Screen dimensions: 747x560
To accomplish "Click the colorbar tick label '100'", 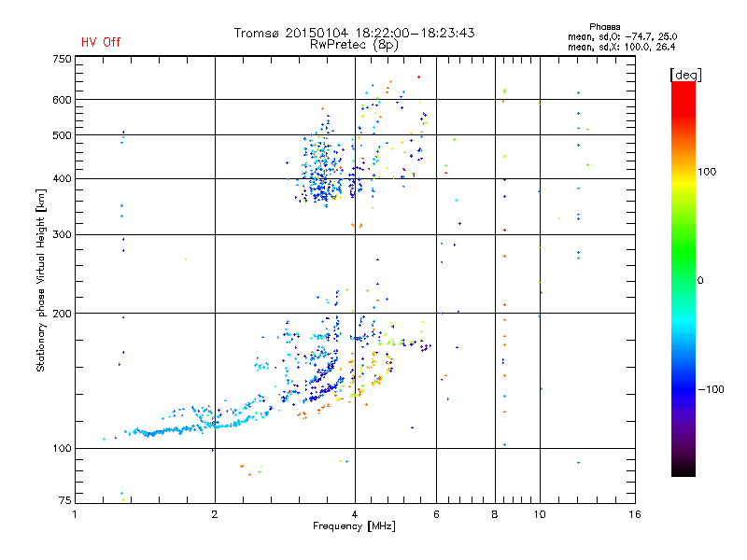I will (x=707, y=172).
